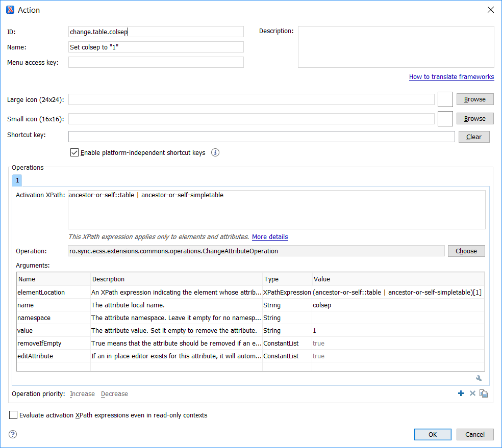
Task: Click the wrench icon to edit arguments
Action: click(x=479, y=378)
